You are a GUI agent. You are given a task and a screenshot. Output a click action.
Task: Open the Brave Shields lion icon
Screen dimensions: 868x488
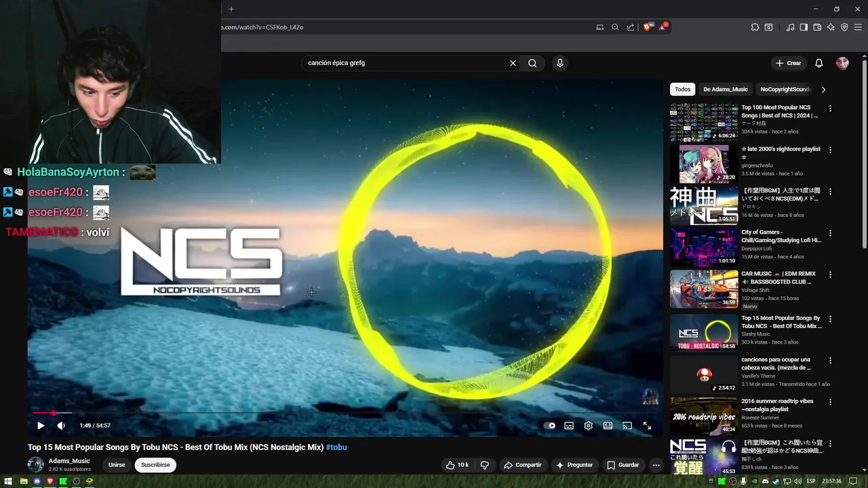point(648,27)
